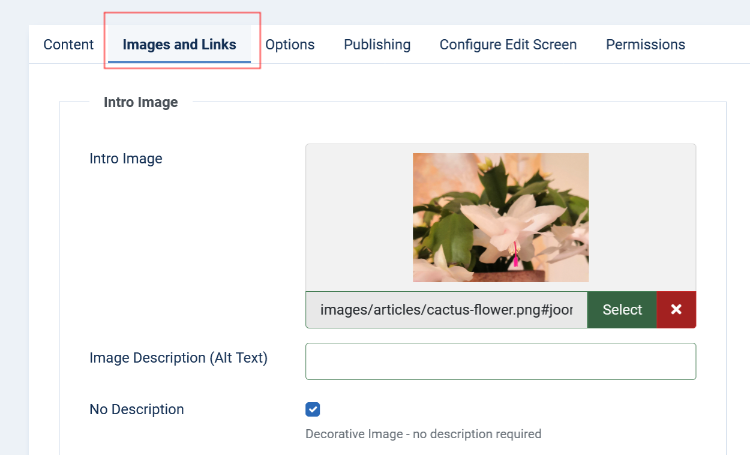
Task: Click the Intro Image field label
Action: (x=126, y=158)
